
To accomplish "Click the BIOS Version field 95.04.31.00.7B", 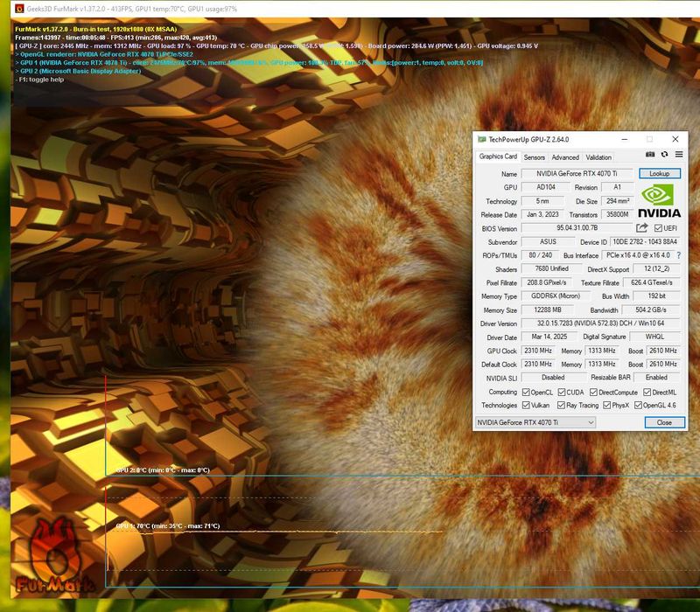I will click(577, 228).
